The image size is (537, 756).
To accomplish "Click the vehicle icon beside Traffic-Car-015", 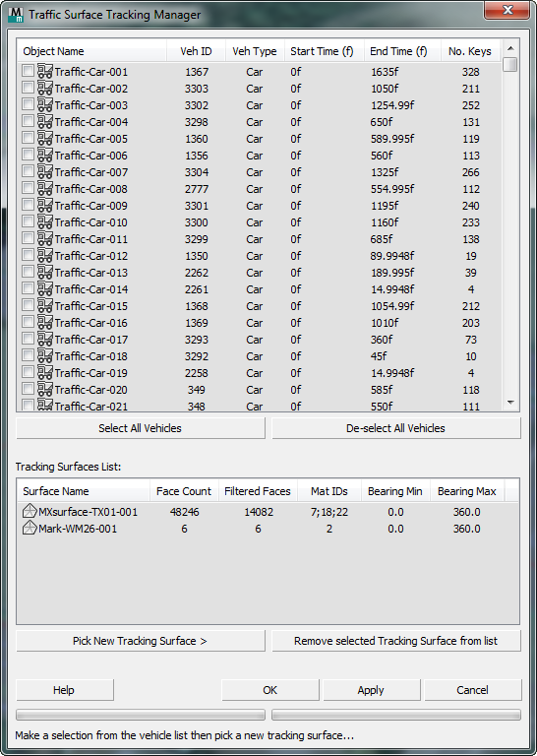I will pos(45,306).
